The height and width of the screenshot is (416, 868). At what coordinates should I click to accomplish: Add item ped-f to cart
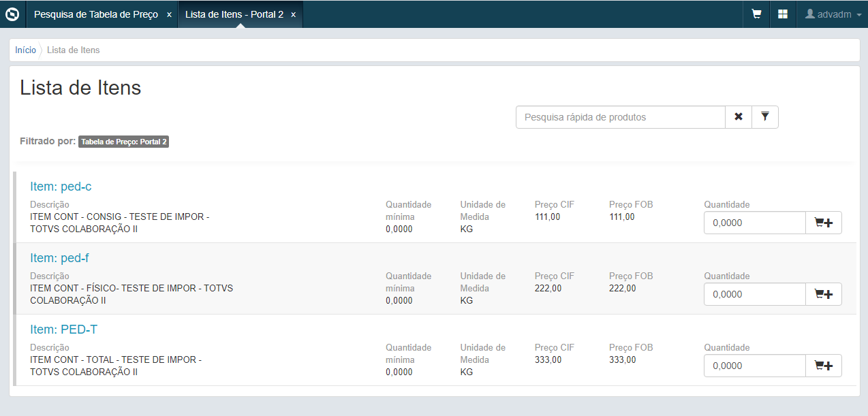tap(824, 294)
